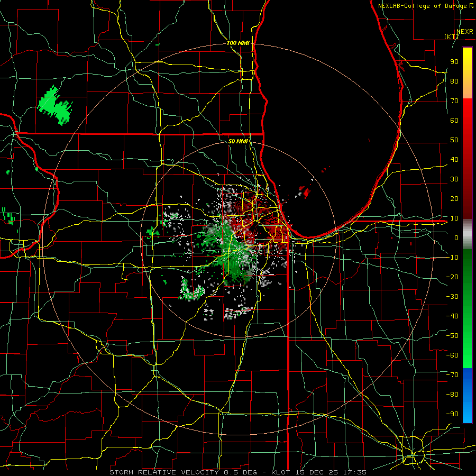Click the positive 70 value on velocity scale
Image resolution: width=476 pixels, height=476 pixels.
(x=454, y=101)
